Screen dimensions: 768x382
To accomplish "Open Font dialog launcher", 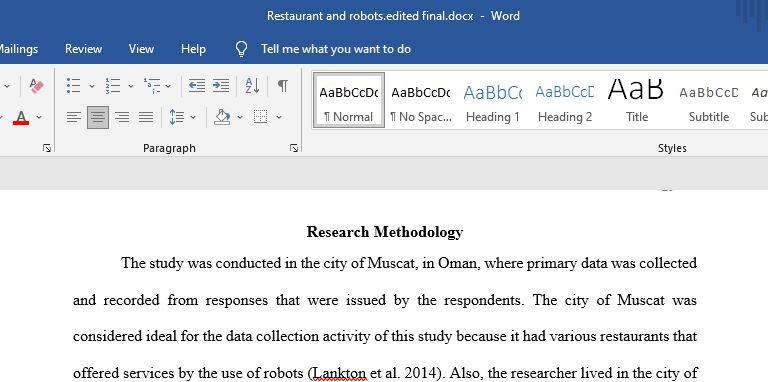I will click(x=47, y=148).
